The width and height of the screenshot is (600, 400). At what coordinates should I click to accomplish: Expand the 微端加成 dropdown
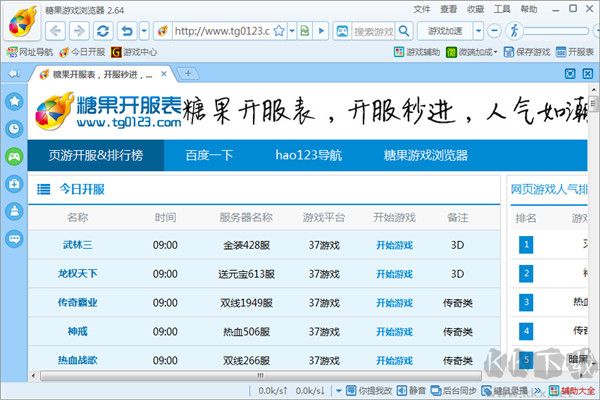coord(495,52)
